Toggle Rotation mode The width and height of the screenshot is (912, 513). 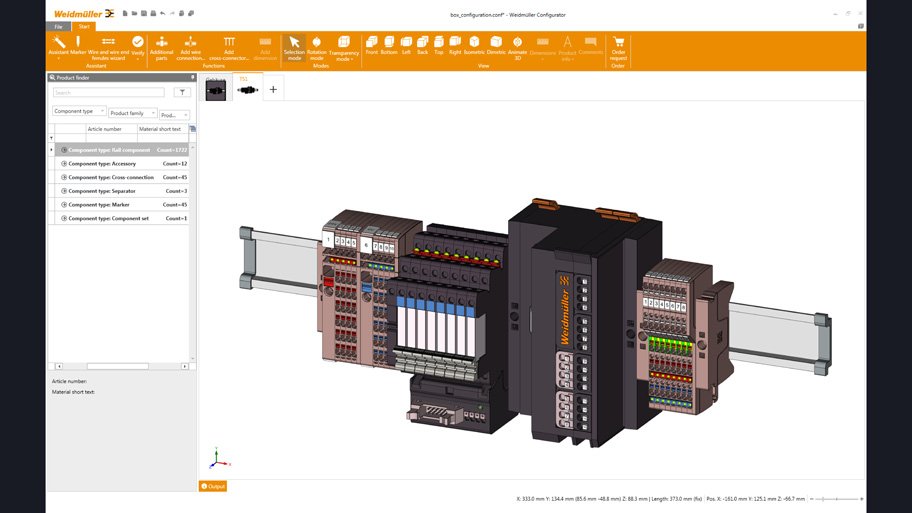(316, 47)
